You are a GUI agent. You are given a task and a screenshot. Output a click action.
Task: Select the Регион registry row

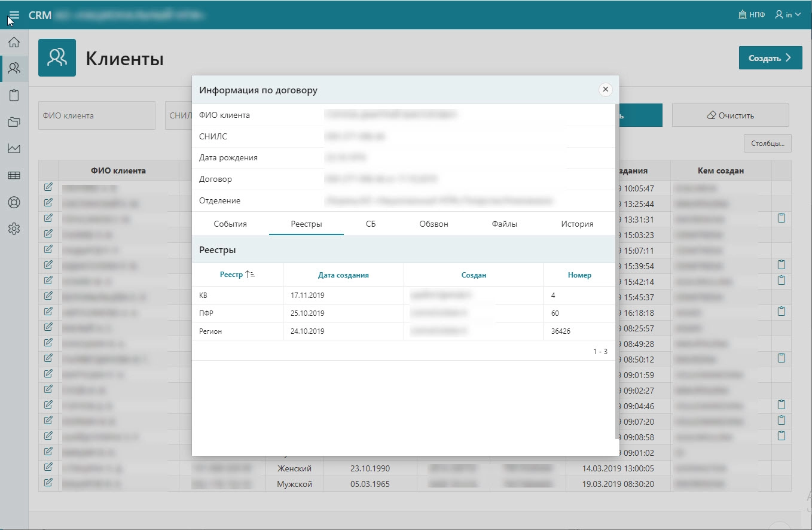[x=404, y=331]
